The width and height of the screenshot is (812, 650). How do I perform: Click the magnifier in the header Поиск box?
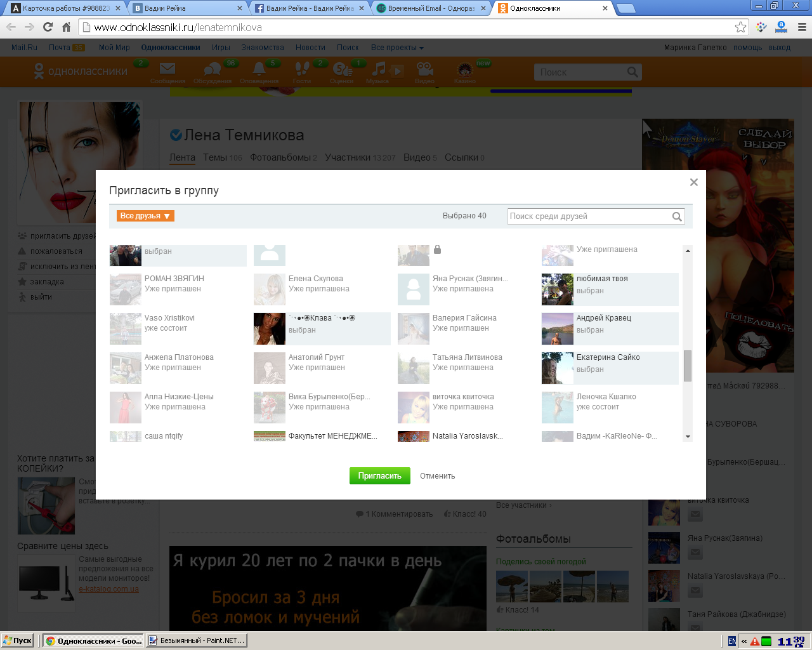click(632, 72)
